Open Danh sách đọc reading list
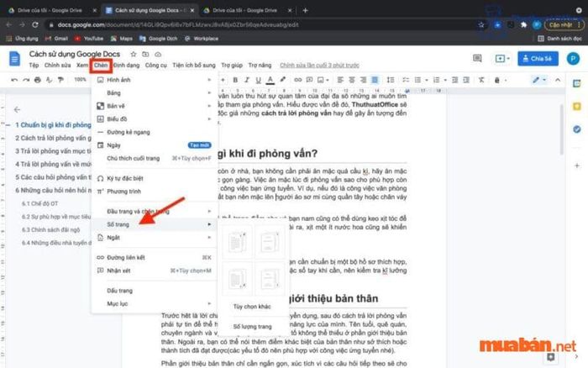 pyautogui.click(x=560, y=39)
